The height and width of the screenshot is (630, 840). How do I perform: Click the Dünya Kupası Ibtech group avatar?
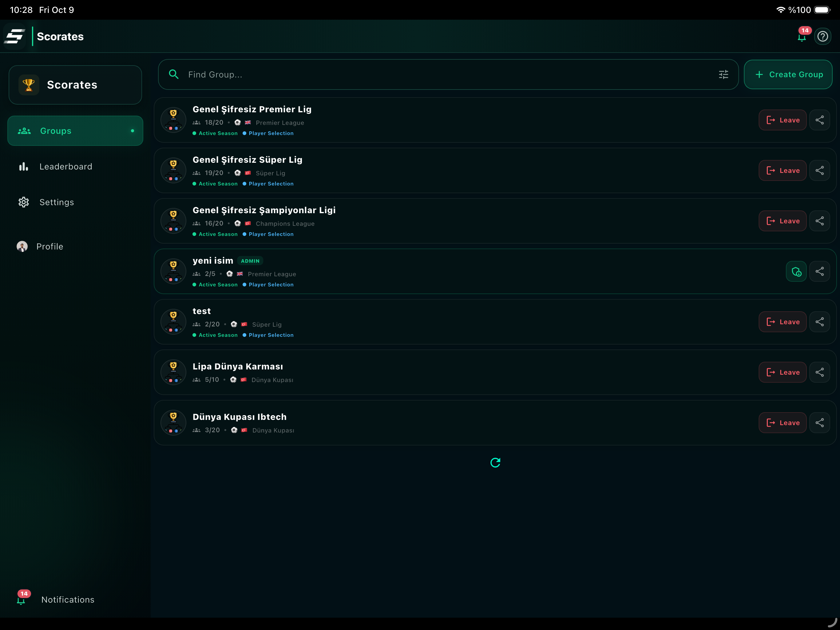pyautogui.click(x=173, y=423)
